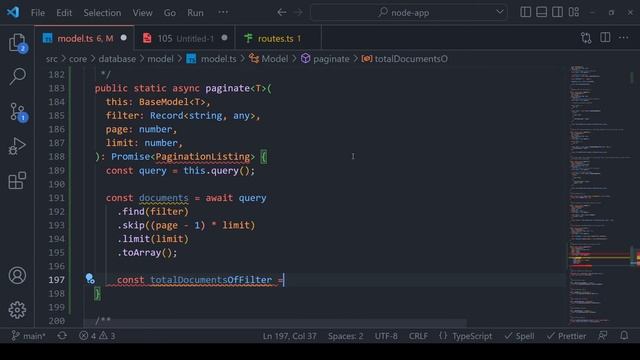The width and height of the screenshot is (640, 360).
Task: Toggle the bottom panel layout icon
Action: point(541,12)
